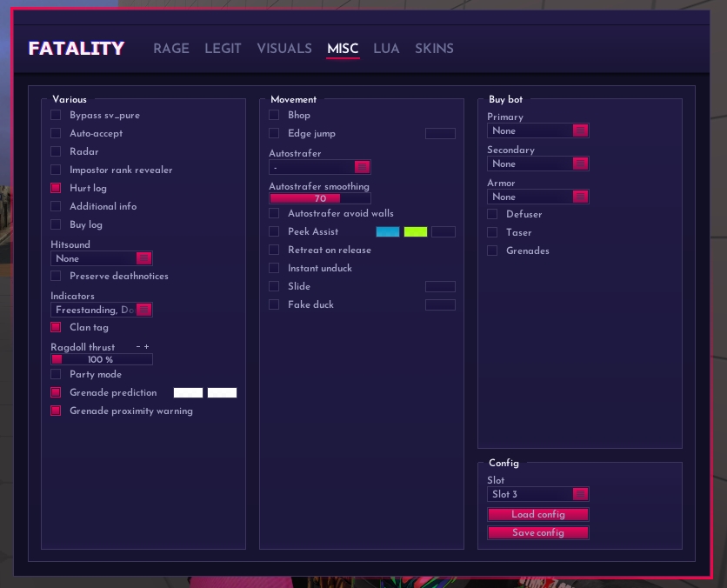Tick the Defuser checkbox in Buy bot
The image size is (727, 588).
(x=492, y=214)
